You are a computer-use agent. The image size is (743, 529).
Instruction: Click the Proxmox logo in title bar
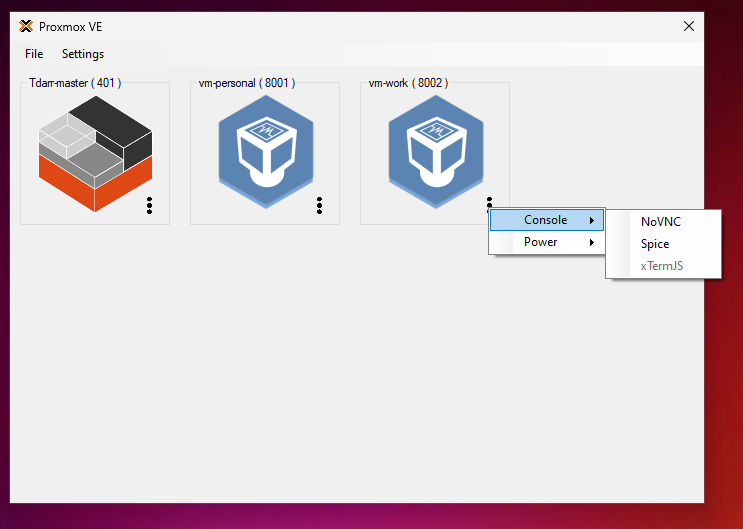[x=26, y=27]
